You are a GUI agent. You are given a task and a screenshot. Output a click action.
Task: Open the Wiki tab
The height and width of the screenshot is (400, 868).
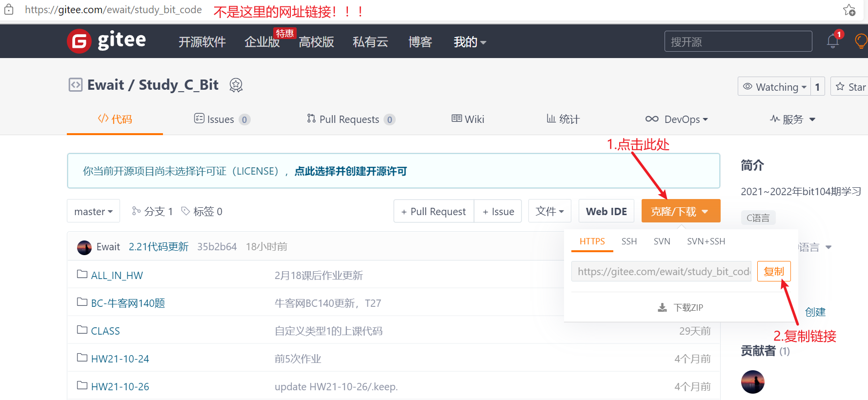tap(468, 119)
